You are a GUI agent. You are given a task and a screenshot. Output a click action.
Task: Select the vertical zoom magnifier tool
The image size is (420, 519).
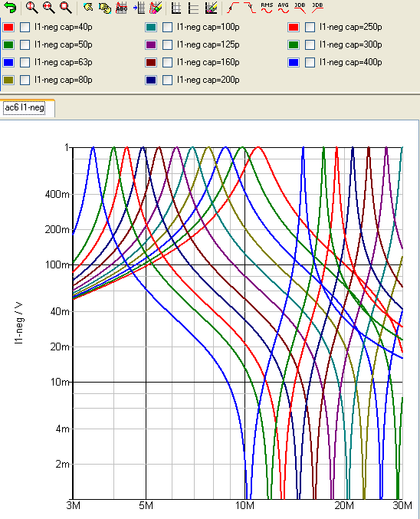point(31,7)
